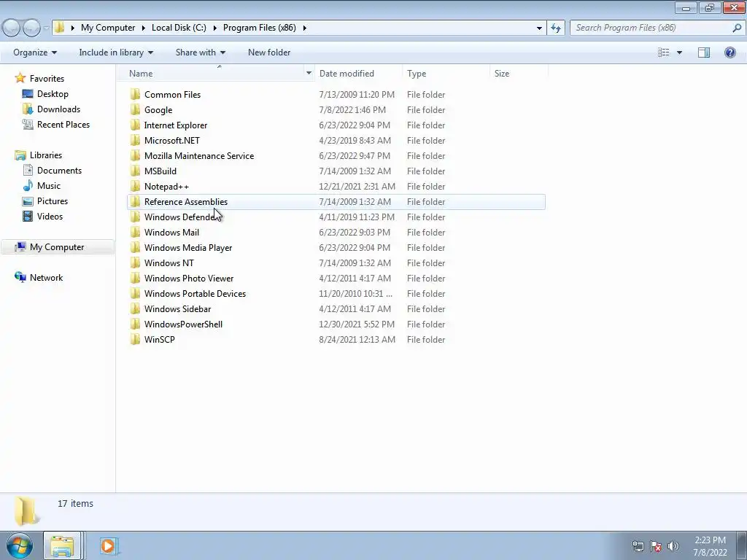Open the Share with dropdown
Image resolution: width=747 pixels, height=560 pixels.
[200, 52]
